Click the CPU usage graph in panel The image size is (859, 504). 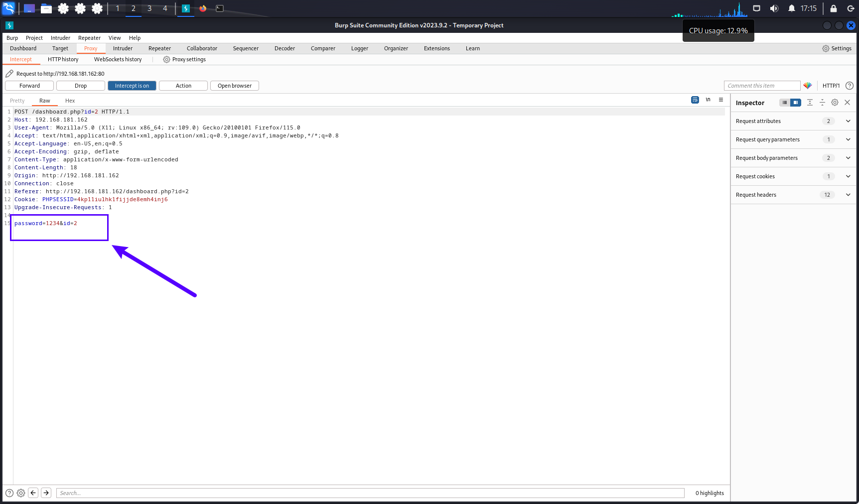pos(710,10)
